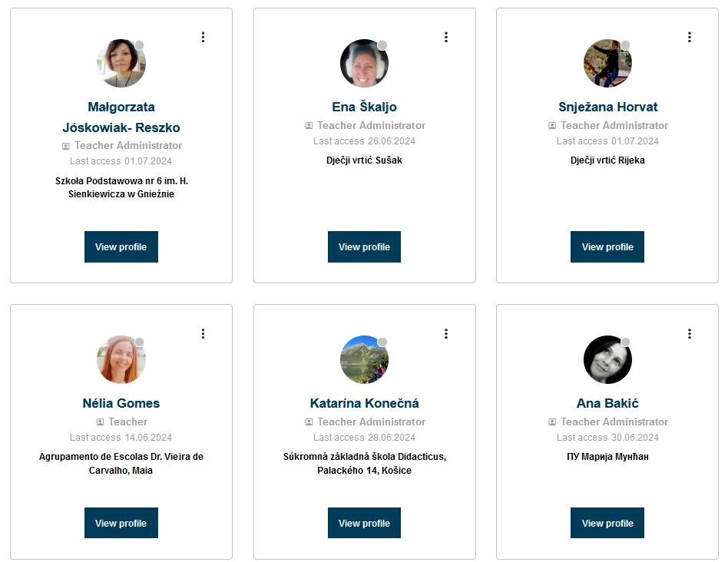This screenshot has height=562, width=728.
Task: Expand kebab menu for Snježana Horvat
Action: click(x=690, y=37)
